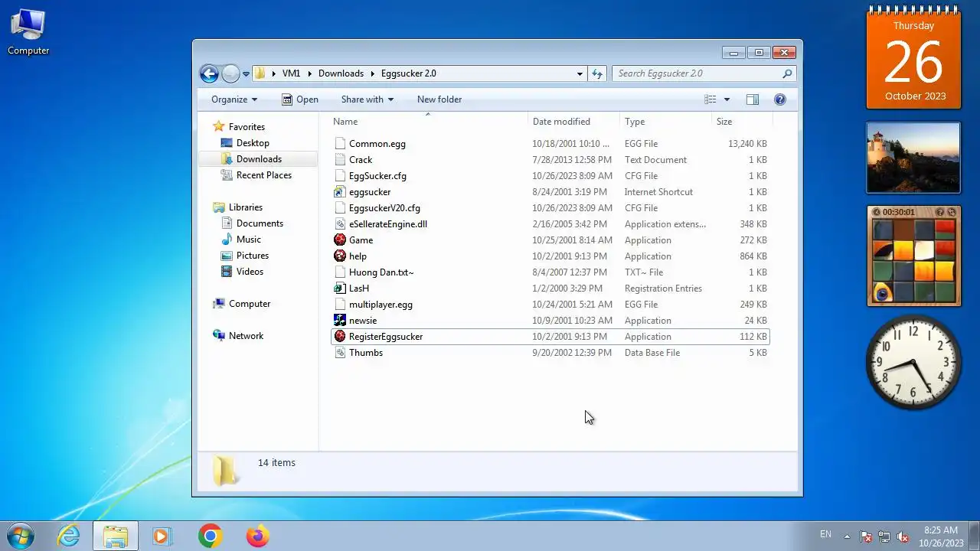Screen dimensions: 980x551
Task: Select the eSellerateEngine.dll file icon
Action: [340, 224]
